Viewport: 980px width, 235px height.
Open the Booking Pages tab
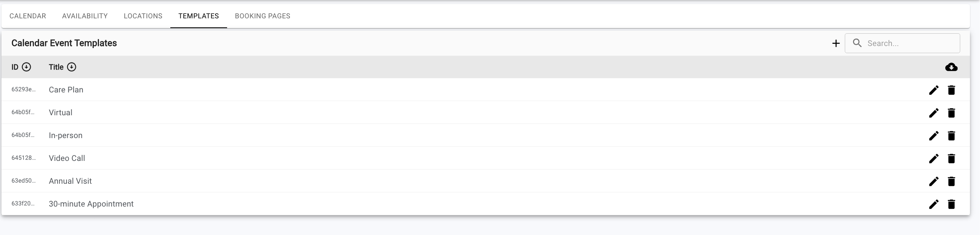click(x=263, y=16)
